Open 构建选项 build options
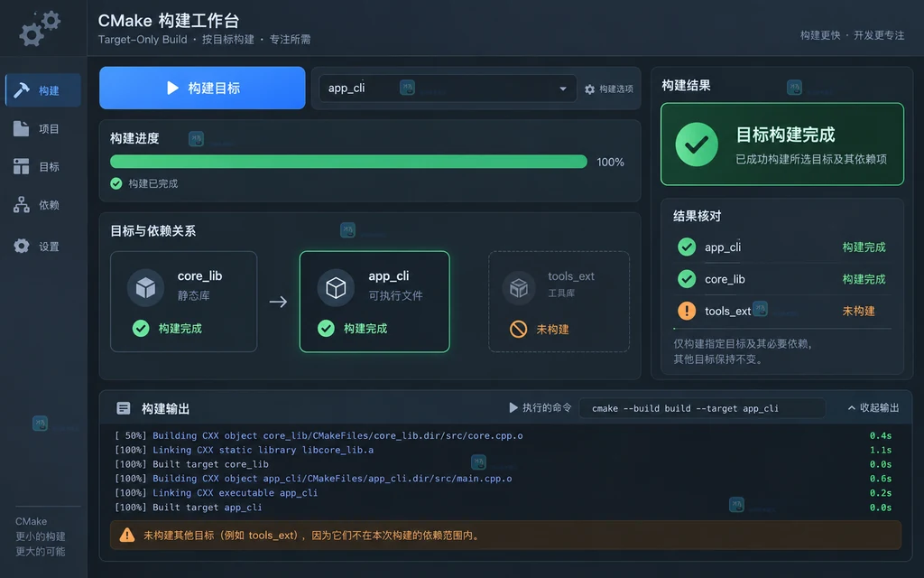924x578 pixels. (609, 89)
